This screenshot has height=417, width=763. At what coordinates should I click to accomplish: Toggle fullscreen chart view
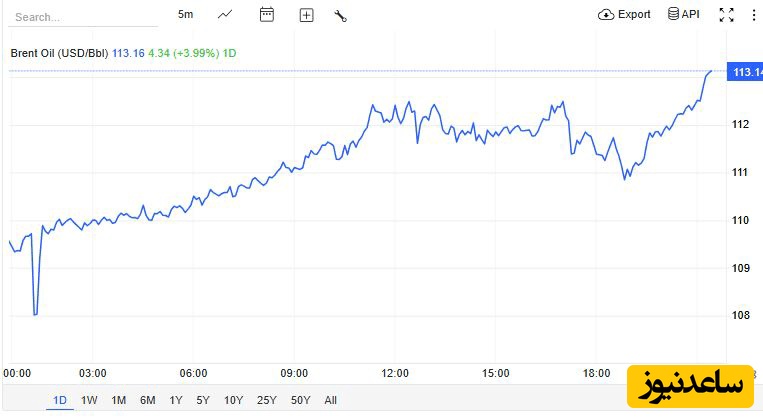coord(727,15)
